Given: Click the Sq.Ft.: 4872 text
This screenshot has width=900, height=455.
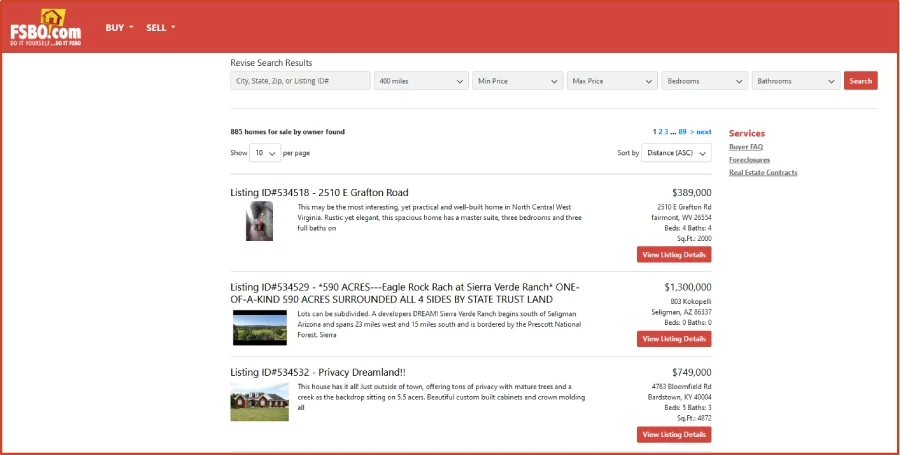Looking at the screenshot, I should pos(694,418).
